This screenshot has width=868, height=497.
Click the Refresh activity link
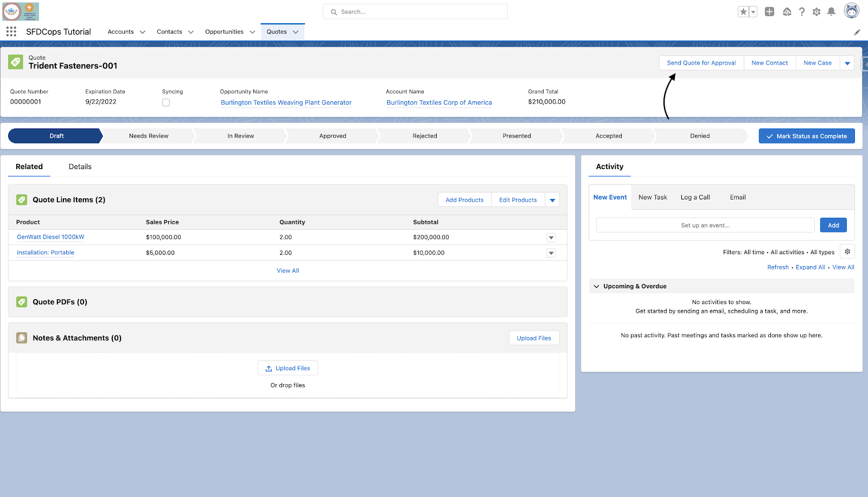(x=778, y=267)
